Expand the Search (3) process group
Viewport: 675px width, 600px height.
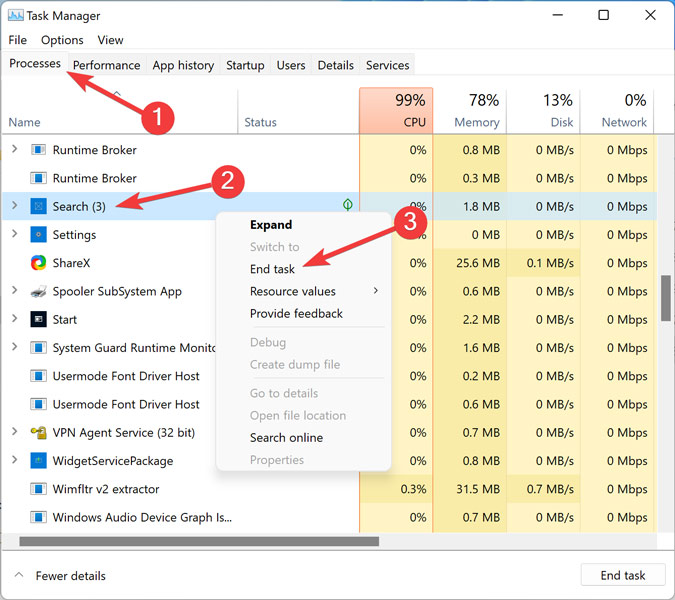click(x=15, y=205)
